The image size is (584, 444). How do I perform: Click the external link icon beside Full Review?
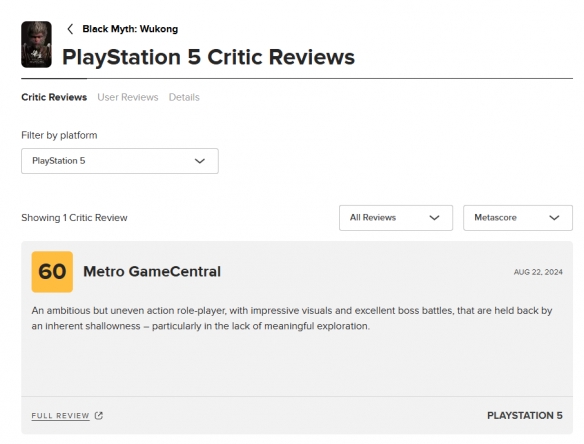(x=99, y=416)
